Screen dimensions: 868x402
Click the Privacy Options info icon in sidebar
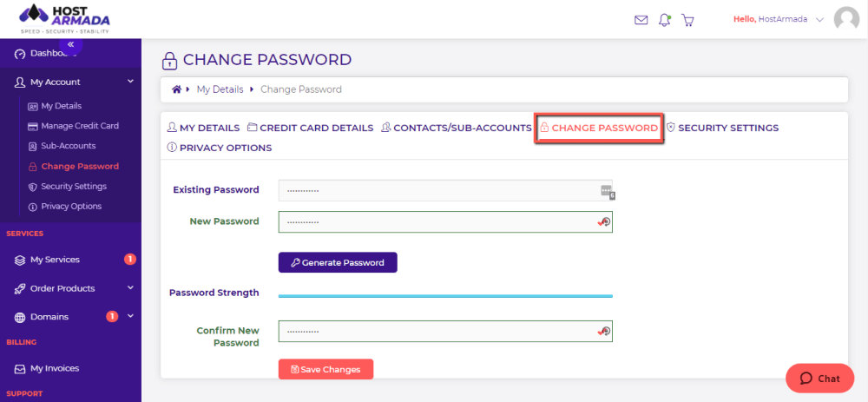click(32, 207)
